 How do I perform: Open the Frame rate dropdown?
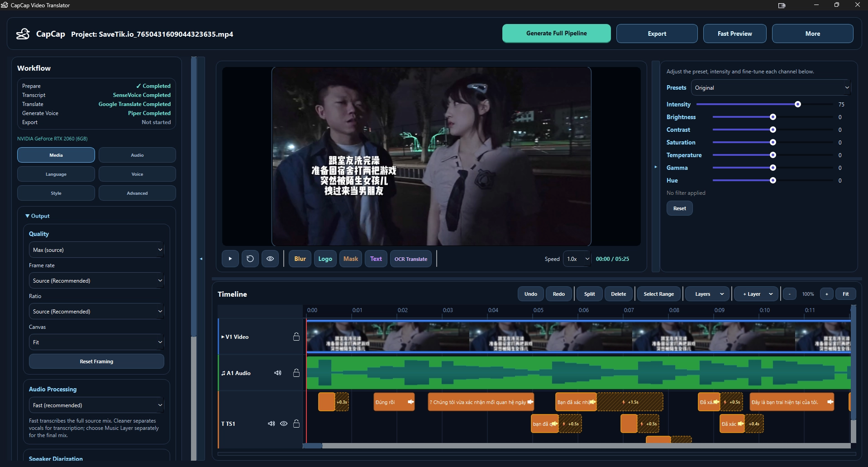point(96,280)
